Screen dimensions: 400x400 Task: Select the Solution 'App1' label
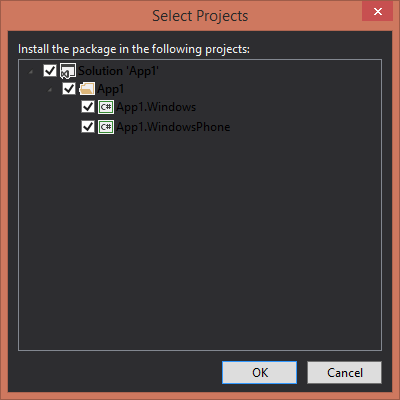click(118, 71)
